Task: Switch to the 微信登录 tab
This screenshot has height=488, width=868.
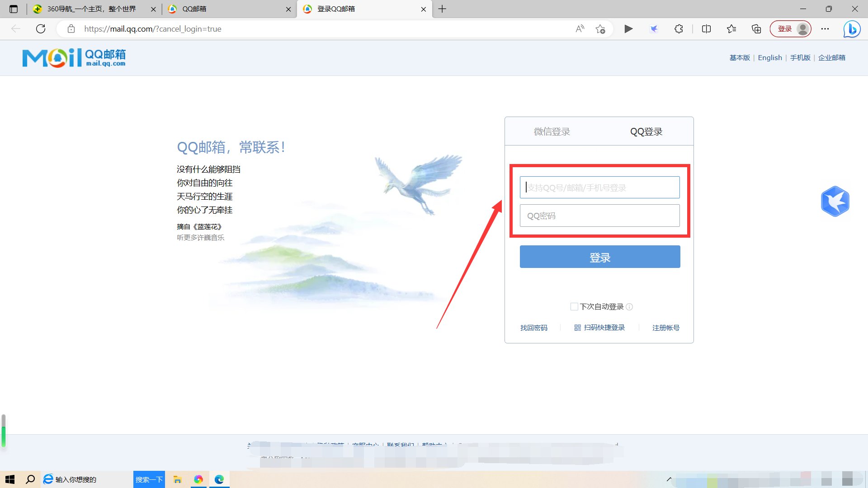Action: [x=552, y=131]
